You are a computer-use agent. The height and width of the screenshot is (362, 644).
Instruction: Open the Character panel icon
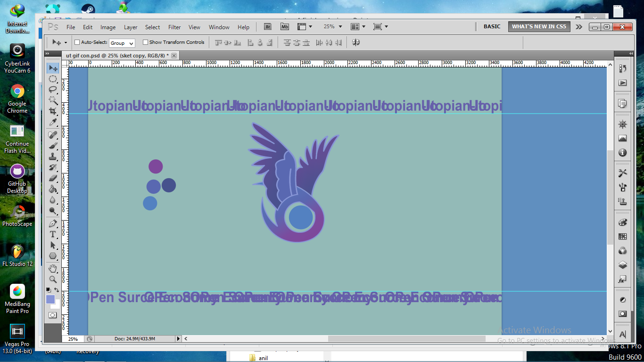(x=623, y=335)
